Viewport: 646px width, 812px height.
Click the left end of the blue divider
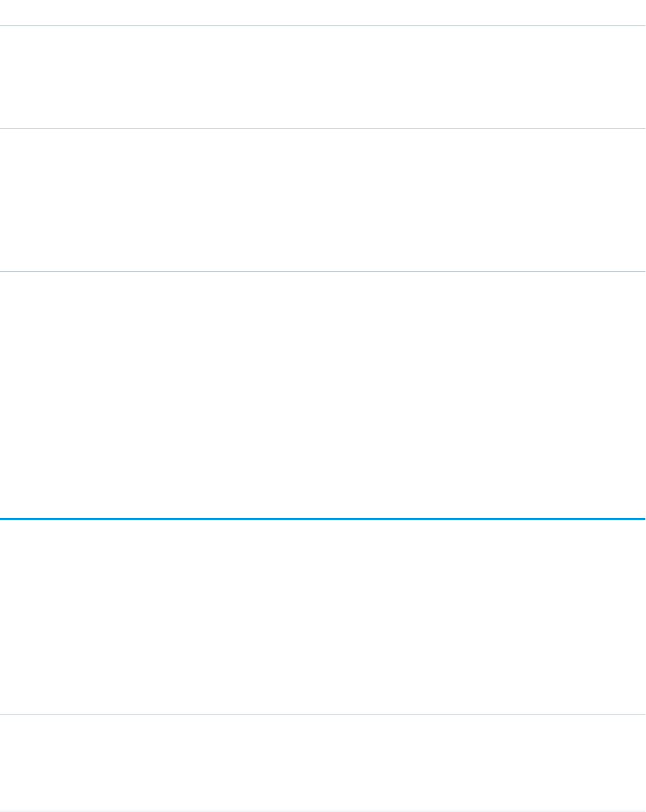click(3, 519)
